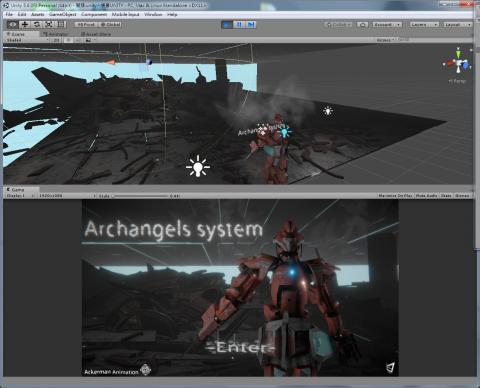This screenshot has height=388, width=480.
Task: Toggle scene audio button
Action: 78,40
